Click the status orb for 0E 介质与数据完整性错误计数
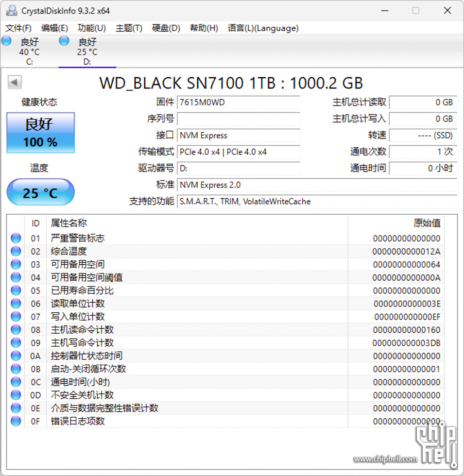 [x=16, y=408]
